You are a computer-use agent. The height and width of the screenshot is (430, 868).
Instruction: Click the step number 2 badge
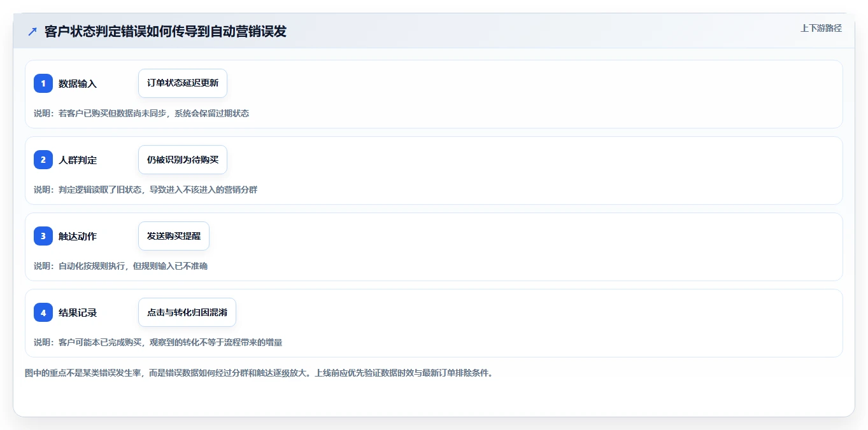click(x=43, y=160)
